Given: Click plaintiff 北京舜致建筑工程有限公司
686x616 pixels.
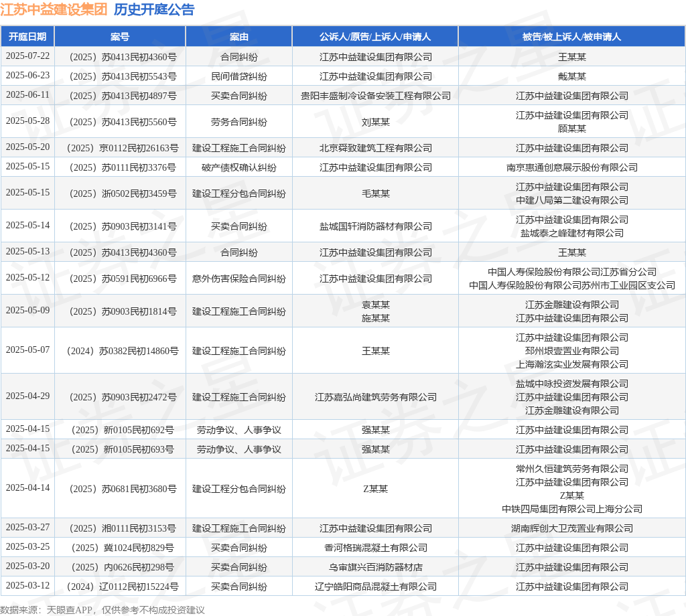Looking at the screenshot, I should click(x=375, y=148).
